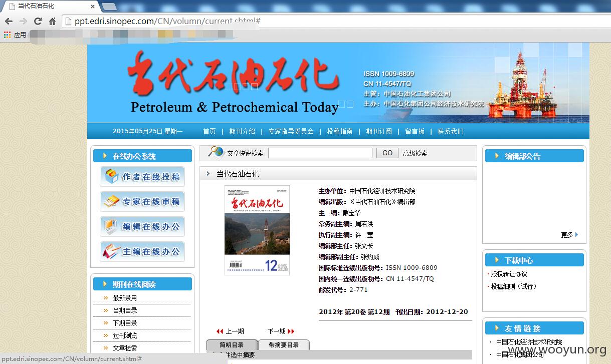Open 高级检索 advanced search link
Viewport: 611px width, 364px height.
coord(415,153)
